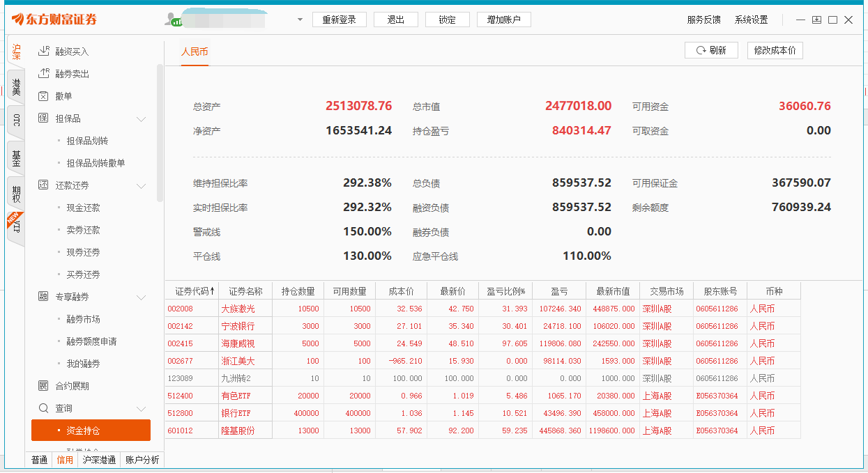Select the 九洲转2 holding row

(482, 378)
